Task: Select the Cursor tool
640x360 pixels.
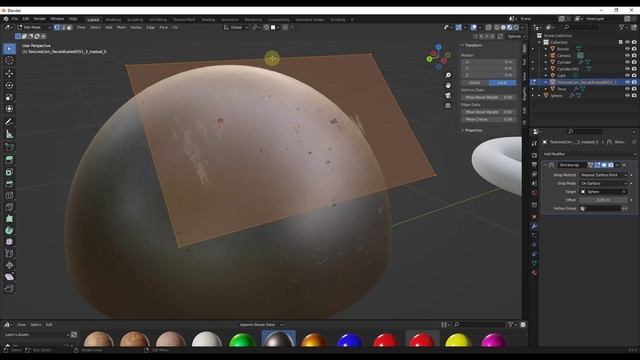Action: (x=9, y=60)
